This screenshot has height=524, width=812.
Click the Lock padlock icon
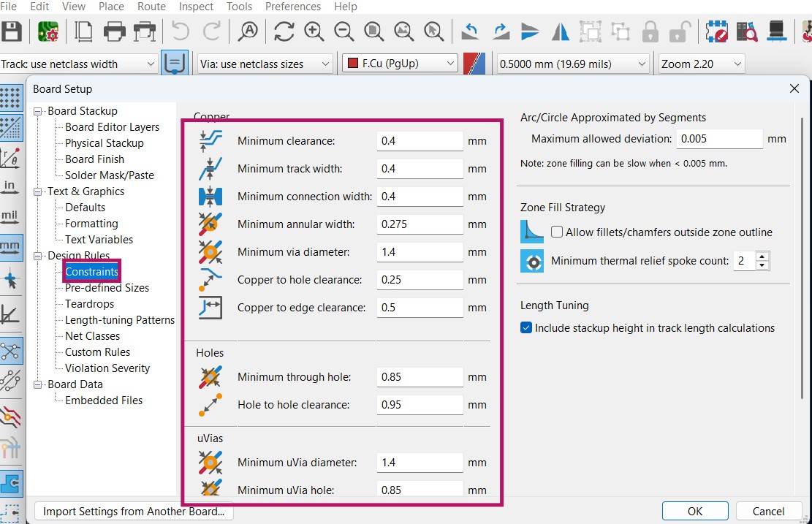pos(650,32)
